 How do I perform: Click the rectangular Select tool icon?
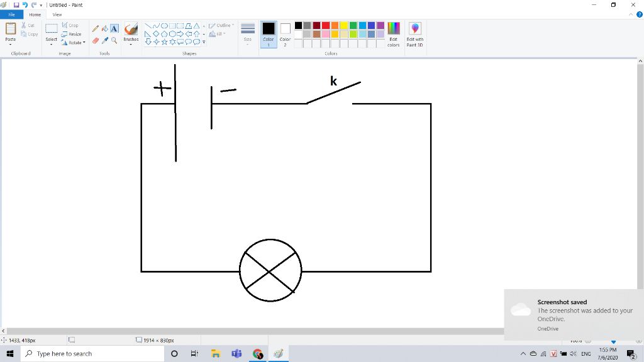pyautogui.click(x=52, y=29)
